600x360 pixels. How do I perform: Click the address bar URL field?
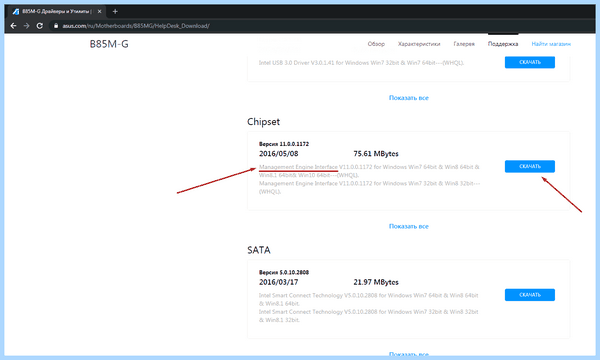tap(135, 26)
